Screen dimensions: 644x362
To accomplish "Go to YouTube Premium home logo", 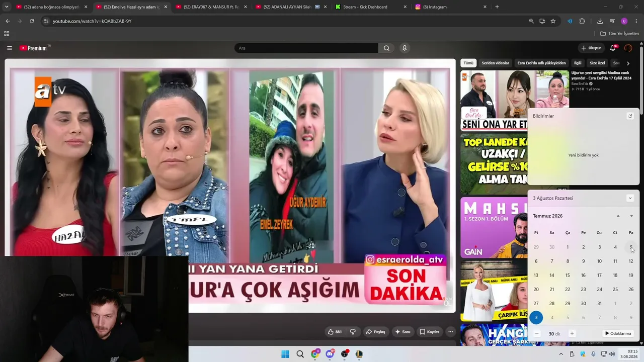I will [x=35, y=48].
